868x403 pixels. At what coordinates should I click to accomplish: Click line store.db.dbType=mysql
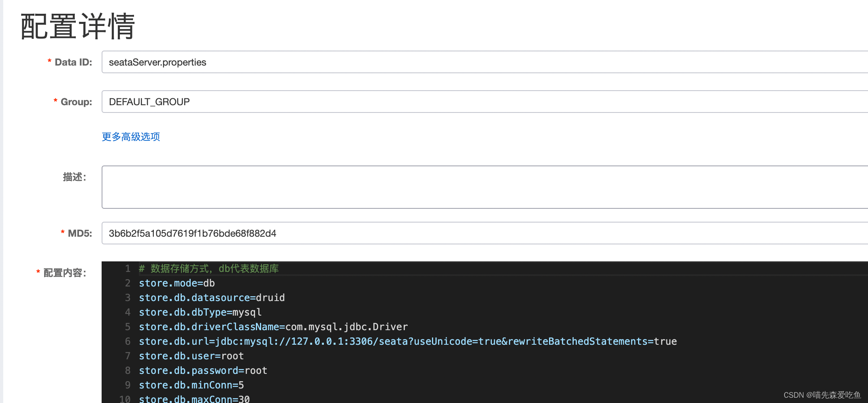[x=200, y=312]
